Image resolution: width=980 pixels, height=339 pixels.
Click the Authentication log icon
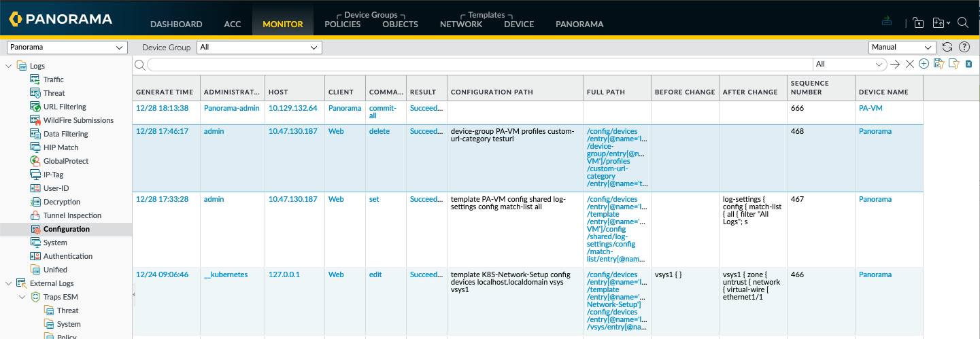(35, 256)
